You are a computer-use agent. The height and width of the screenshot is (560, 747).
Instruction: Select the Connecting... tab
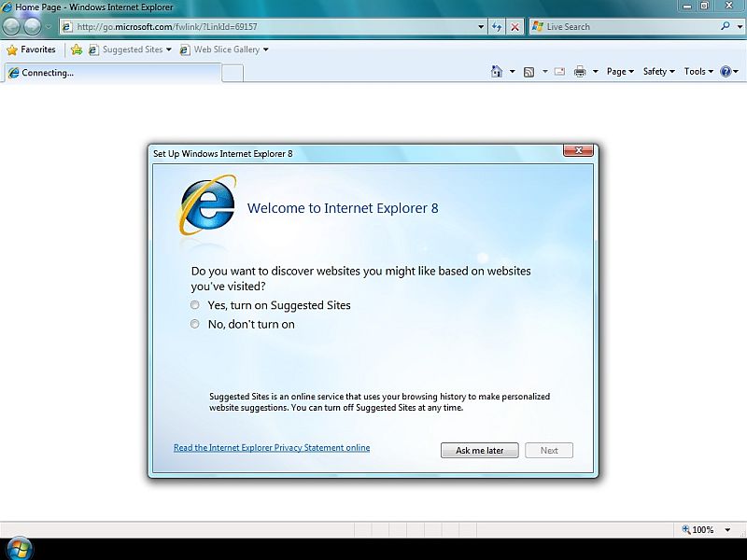[112, 73]
